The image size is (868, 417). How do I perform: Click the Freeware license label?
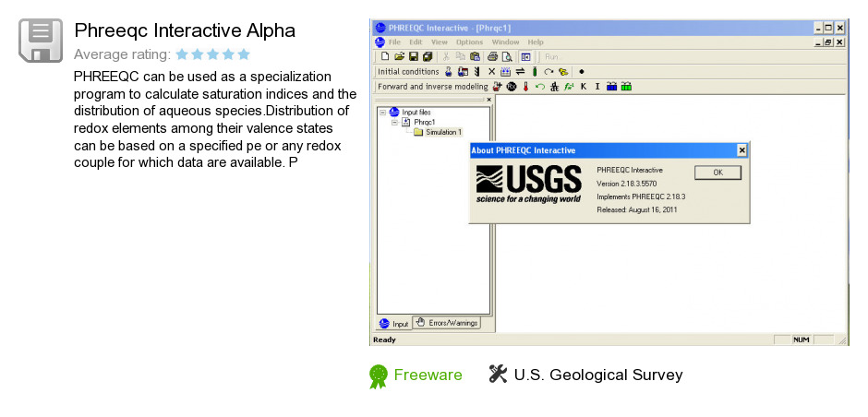428,375
